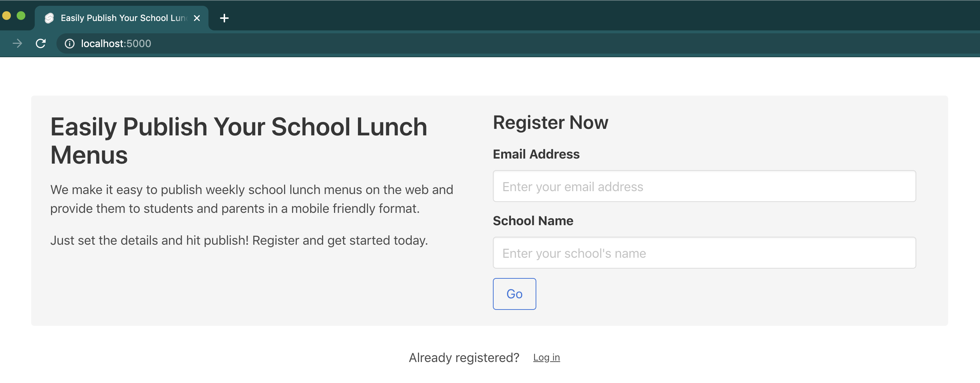Screen dimensions: 980x383
Task: Click the yellow minimize window button
Action: pos(7,16)
